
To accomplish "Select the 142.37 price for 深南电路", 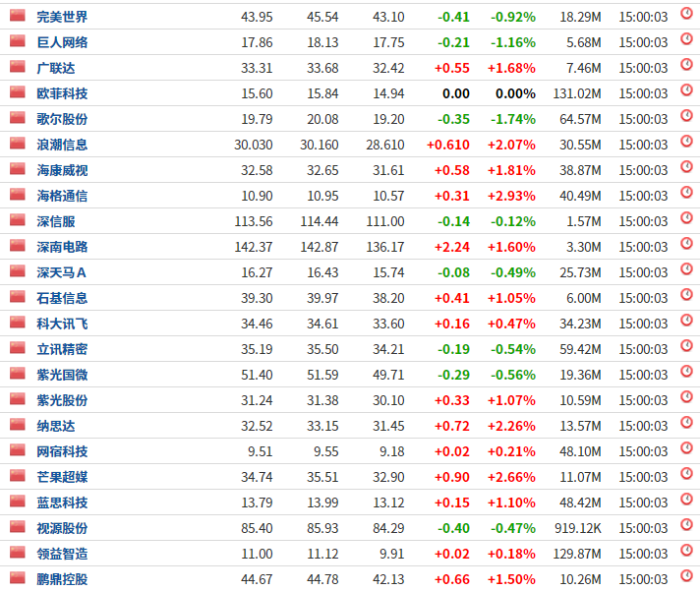I will tap(254, 247).
